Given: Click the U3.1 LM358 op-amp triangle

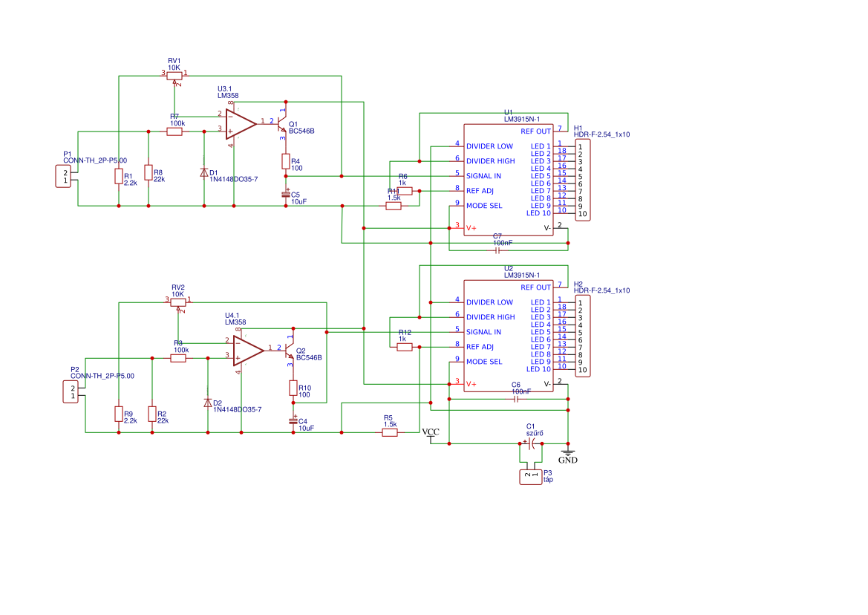Looking at the screenshot, I should [241, 124].
